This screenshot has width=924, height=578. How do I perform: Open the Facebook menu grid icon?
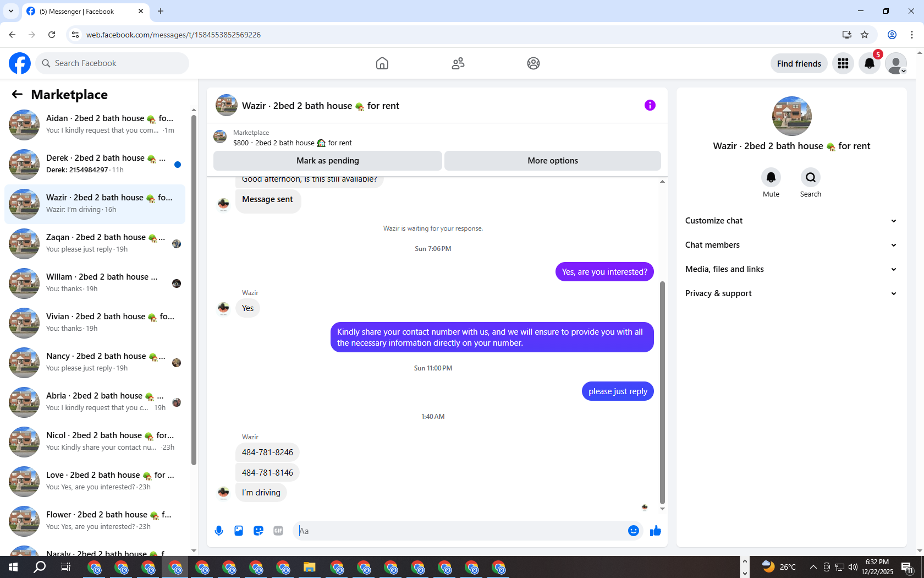click(843, 63)
